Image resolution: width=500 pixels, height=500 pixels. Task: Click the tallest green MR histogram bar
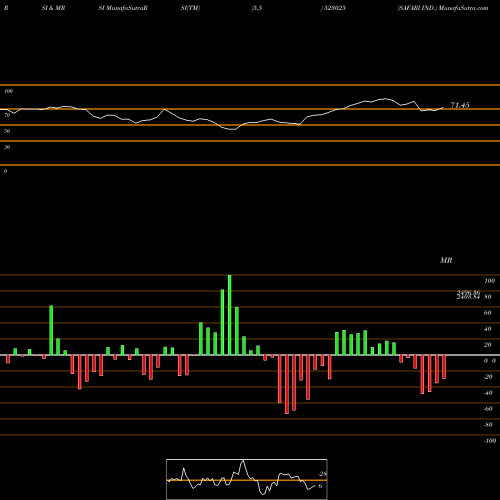click(x=230, y=315)
